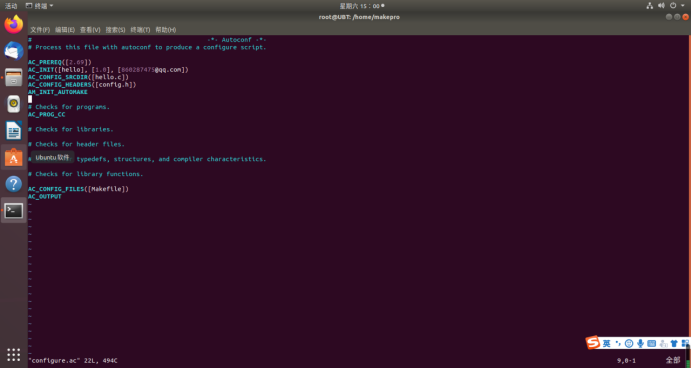Open the 文件(F) menu
The image size is (691, 368).
(40, 30)
